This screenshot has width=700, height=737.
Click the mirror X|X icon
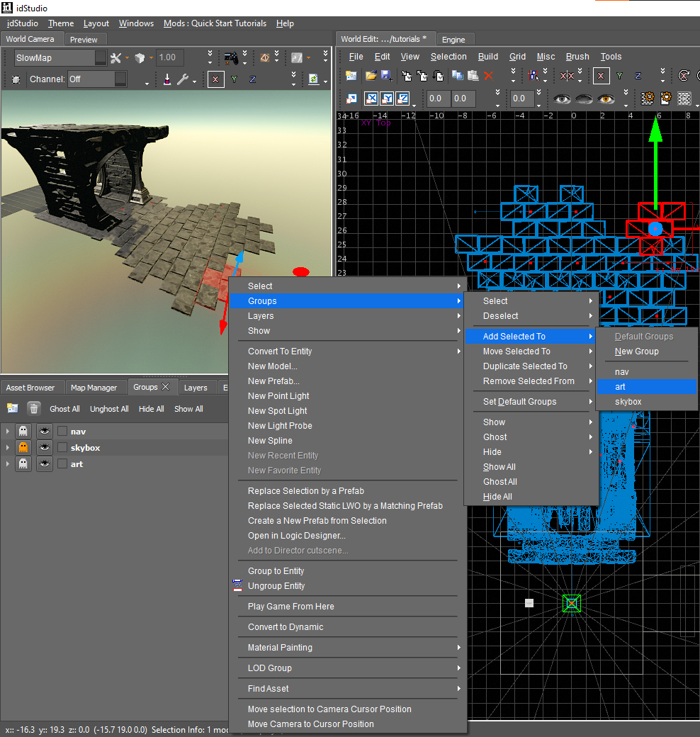point(567,76)
